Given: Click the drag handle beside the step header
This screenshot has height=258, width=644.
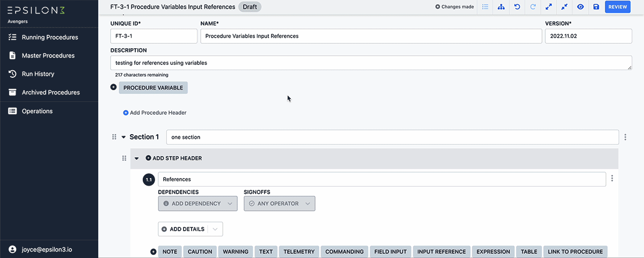Looking at the screenshot, I should click(125, 158).
